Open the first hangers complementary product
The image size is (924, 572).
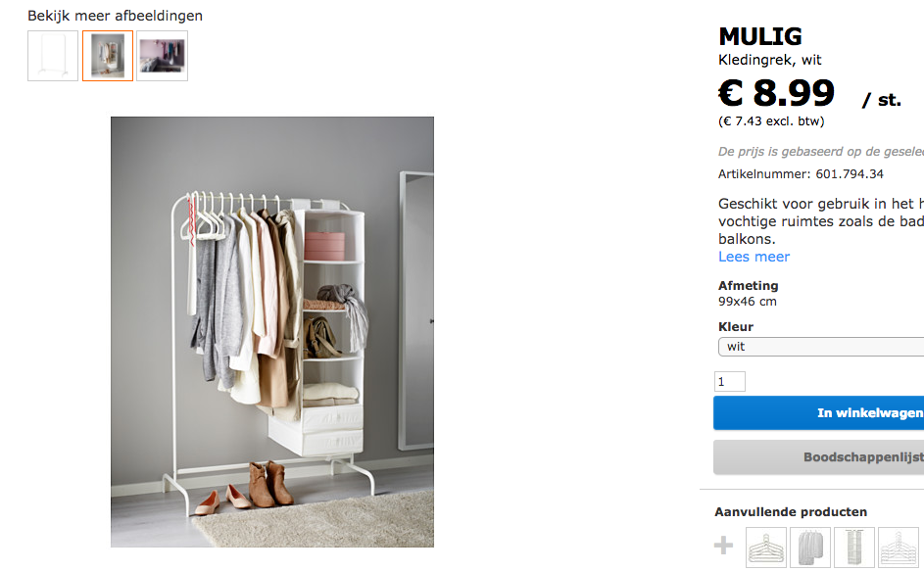[x=766, y=548]
